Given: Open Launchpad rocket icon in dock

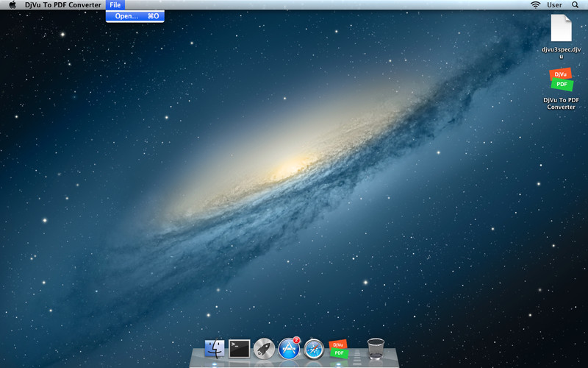Looking at the screenshot, I should [264, 348].
